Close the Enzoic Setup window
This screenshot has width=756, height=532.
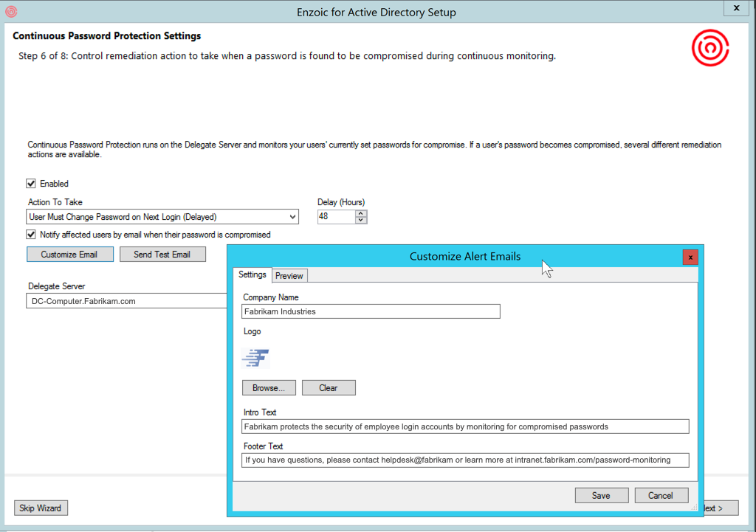point(737,8)
